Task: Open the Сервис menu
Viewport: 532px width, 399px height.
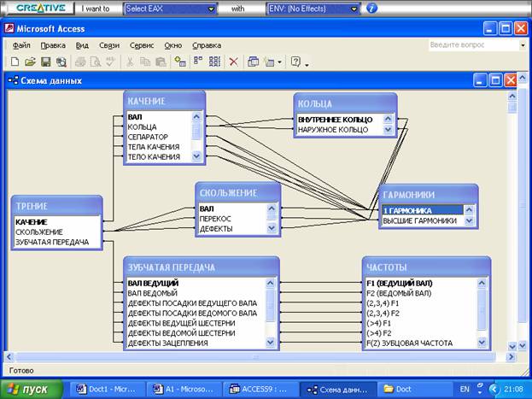Action: click(142, 45)
